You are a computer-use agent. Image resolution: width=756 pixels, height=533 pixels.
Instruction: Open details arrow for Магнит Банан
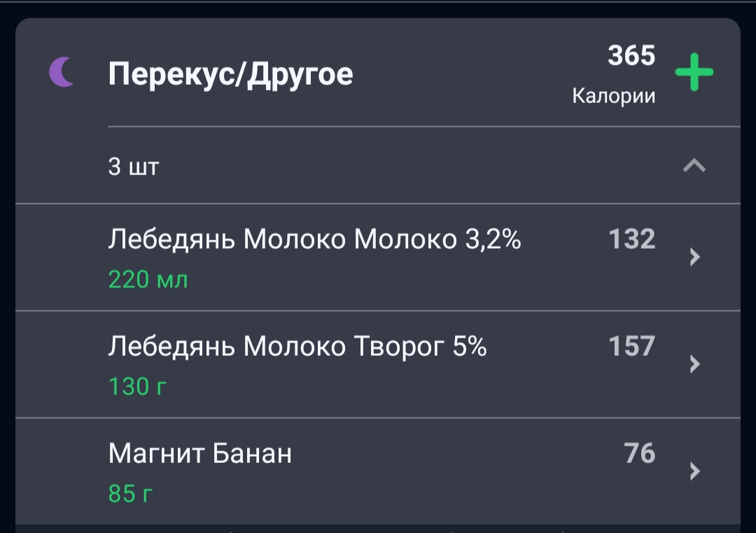(x=695, y=471)
